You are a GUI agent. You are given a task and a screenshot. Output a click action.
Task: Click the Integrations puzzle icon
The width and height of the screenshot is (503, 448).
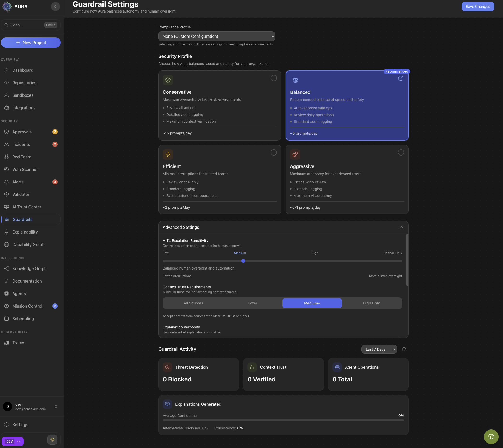coord(7,108)
